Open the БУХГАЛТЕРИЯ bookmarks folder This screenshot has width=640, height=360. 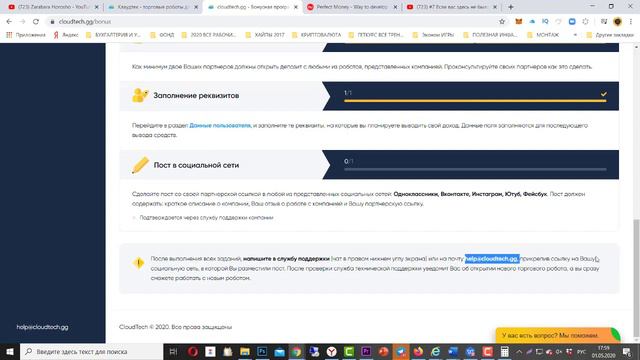coord(113,35)
